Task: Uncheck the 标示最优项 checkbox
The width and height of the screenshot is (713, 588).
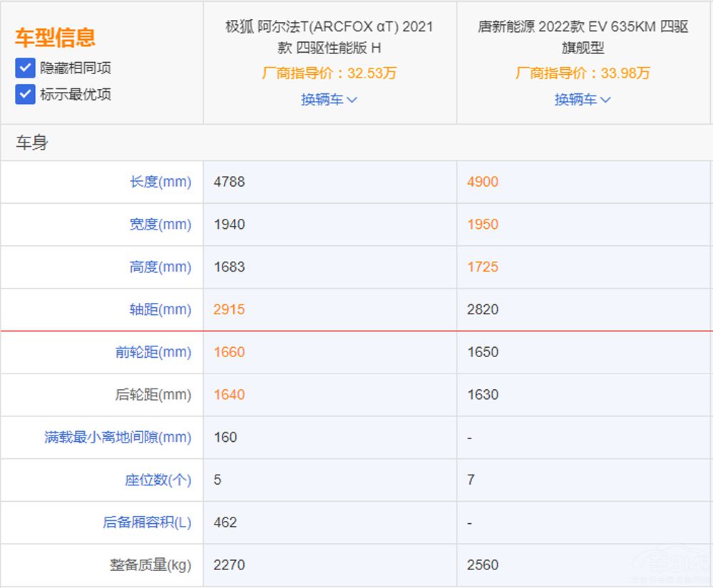Action: pos(25,94)
